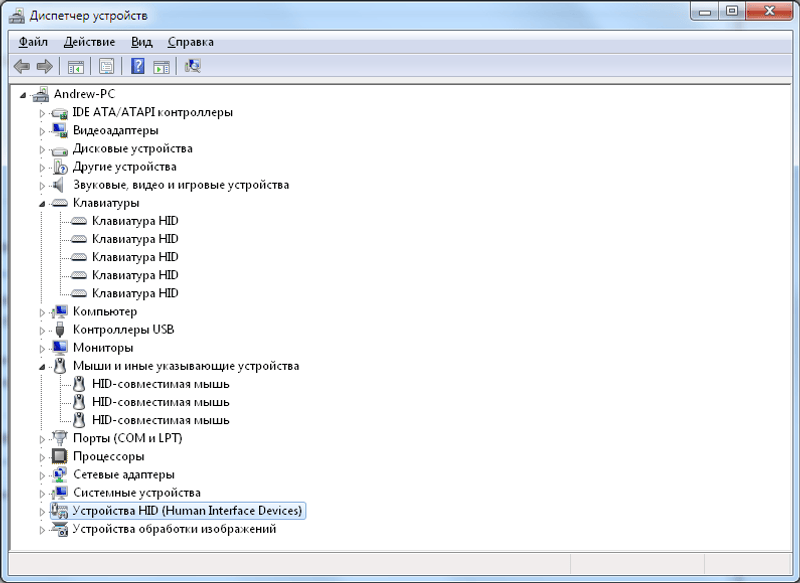The height and width of the screenshot is (583, 800).
Task: Click the Сетевые адаптеры network icon
Action: [60, 474]
